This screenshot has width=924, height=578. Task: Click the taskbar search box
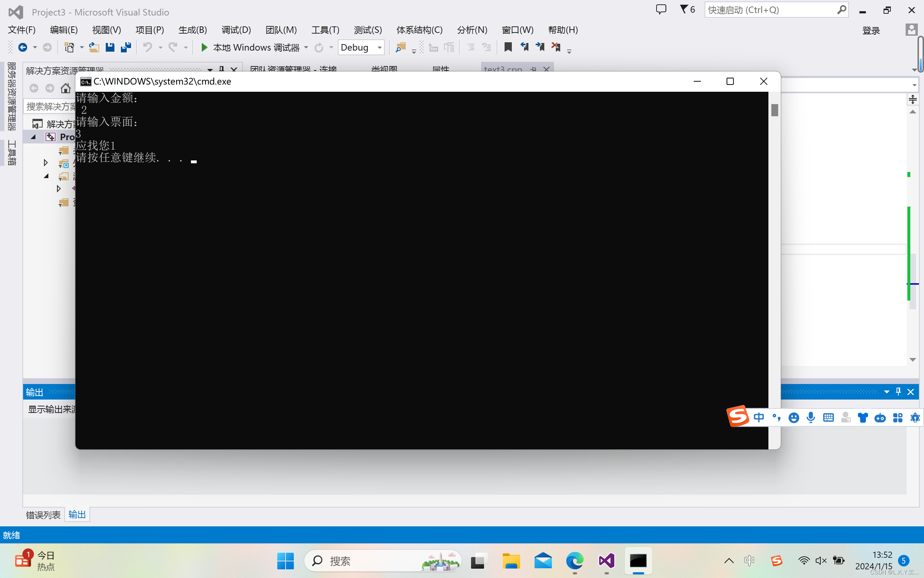[383, 561]
